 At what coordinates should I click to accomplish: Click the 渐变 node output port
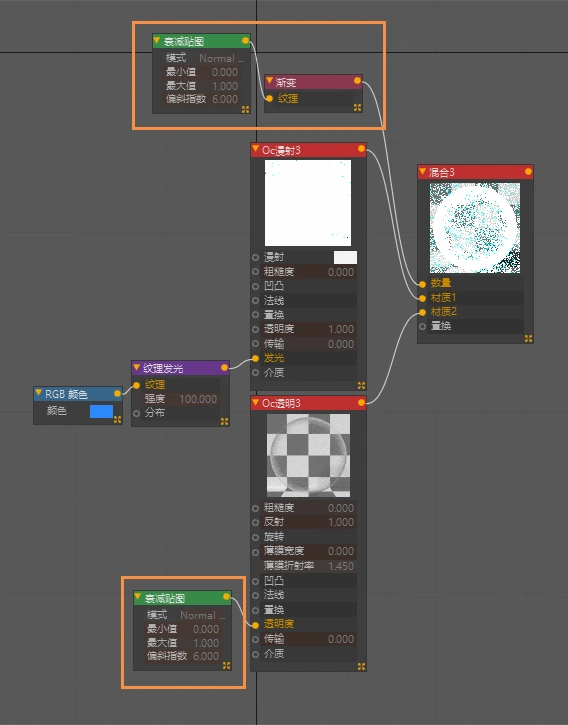coord(357,81)
